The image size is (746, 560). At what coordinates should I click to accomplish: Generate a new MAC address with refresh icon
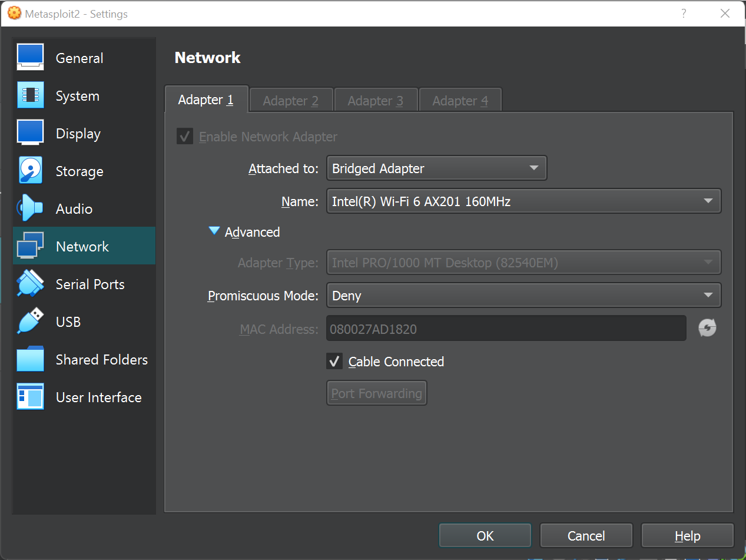(x=707, y=327)
